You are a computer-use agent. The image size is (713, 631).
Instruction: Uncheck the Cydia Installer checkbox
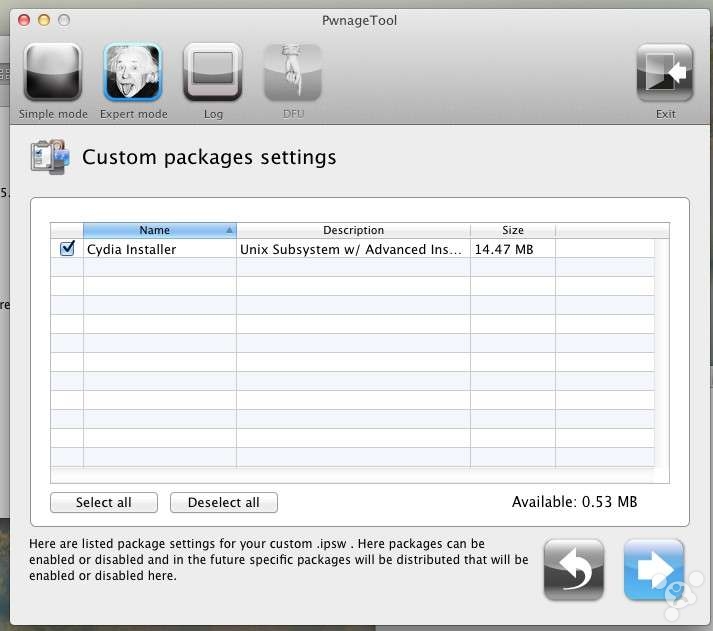[67, 248]
